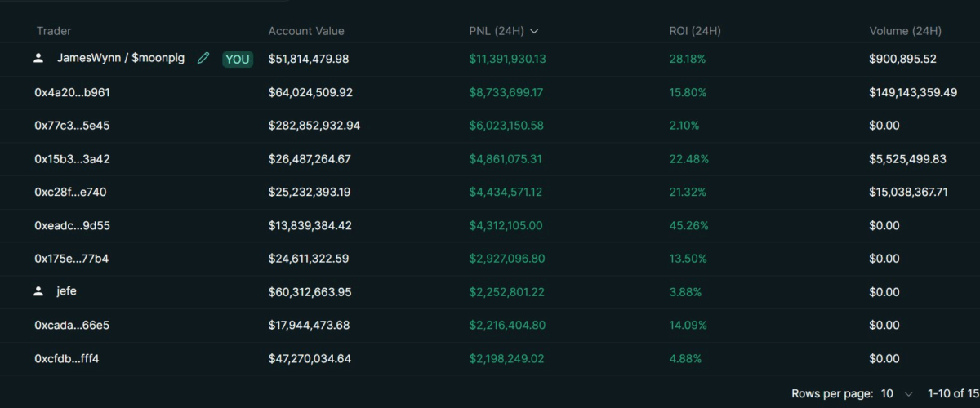Click the pencil edit icon beside JamesWynn
980x408 pixels.
pyautogui.click(x=203, y=58)
